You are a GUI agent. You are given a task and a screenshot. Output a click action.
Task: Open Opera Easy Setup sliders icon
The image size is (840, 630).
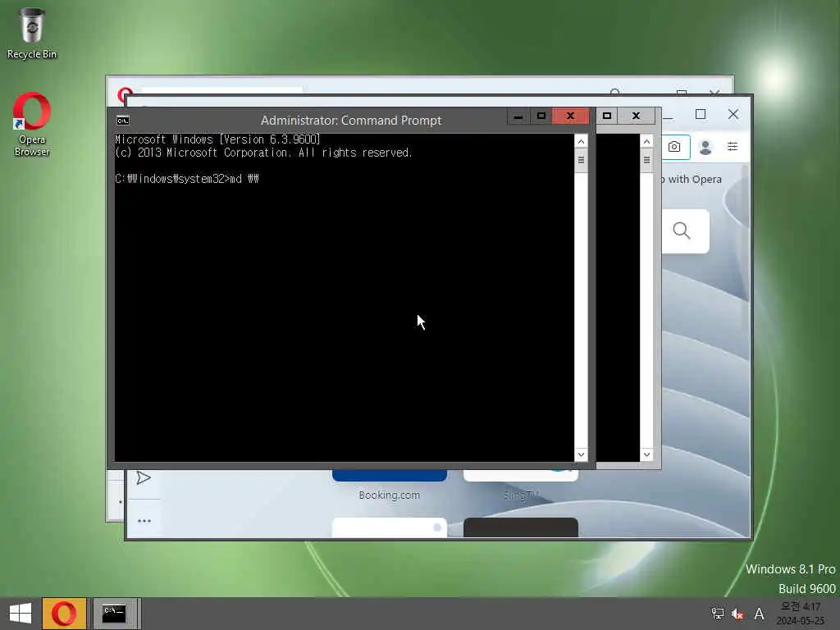[x=733, y=146]
